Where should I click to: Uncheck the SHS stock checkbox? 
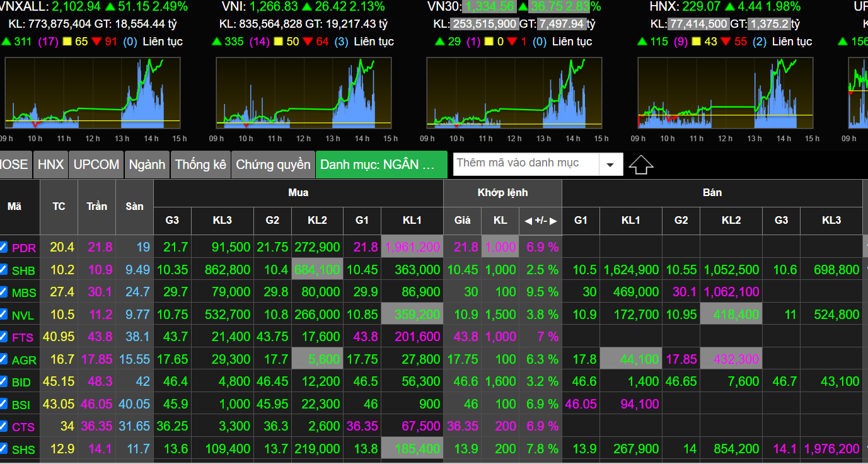4,449
